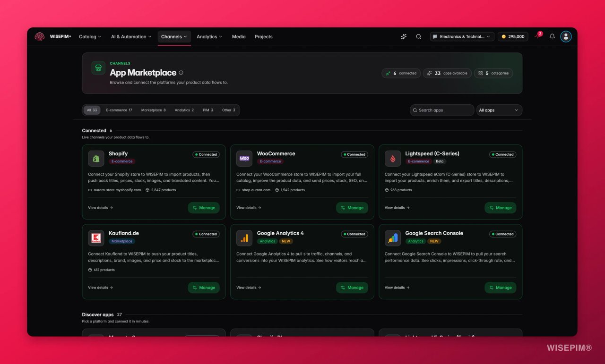
Task: Manage the Kaufland.de connection
Action: pos(204,288)
